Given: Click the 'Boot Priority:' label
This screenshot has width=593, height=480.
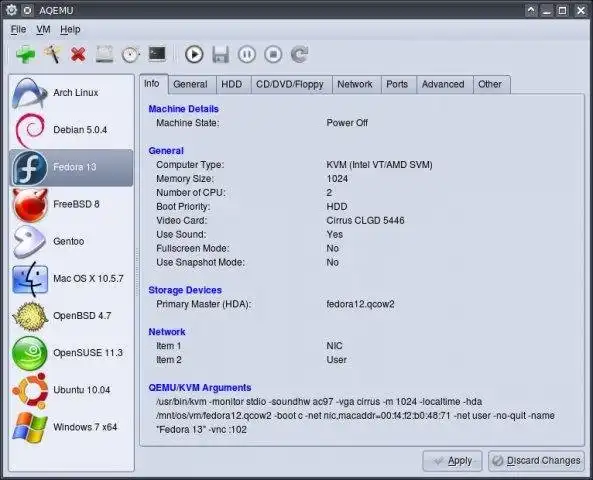Looking at the screenshot, I should tap(183, 207).
